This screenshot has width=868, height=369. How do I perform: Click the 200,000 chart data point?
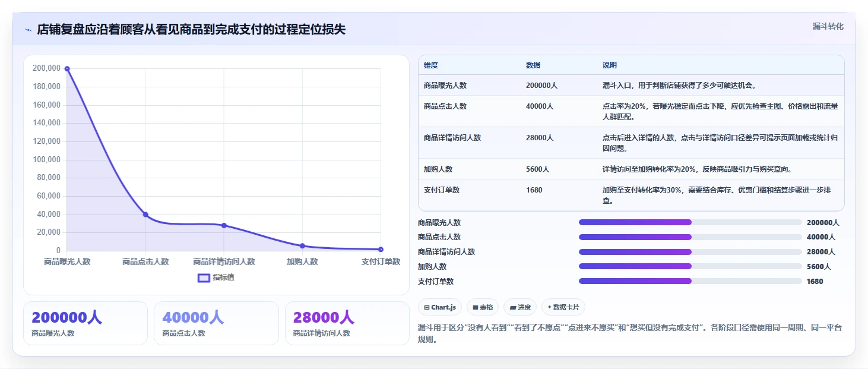67,69
